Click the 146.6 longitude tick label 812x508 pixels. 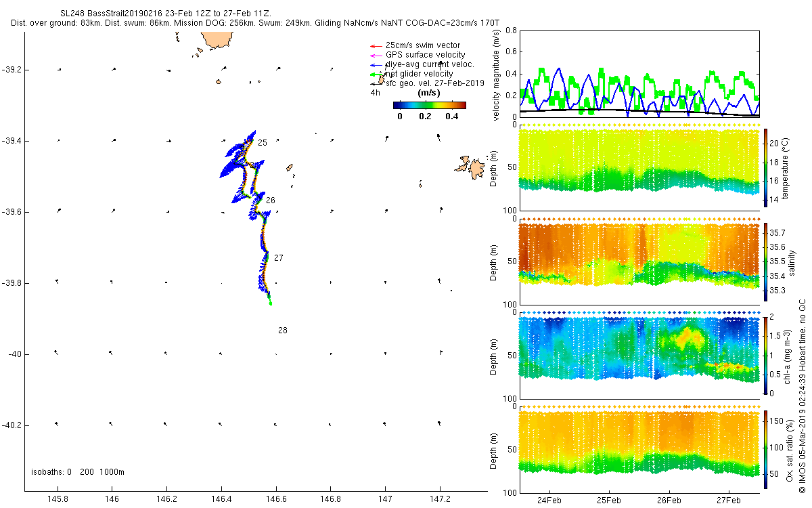click(x=276, y=501)
